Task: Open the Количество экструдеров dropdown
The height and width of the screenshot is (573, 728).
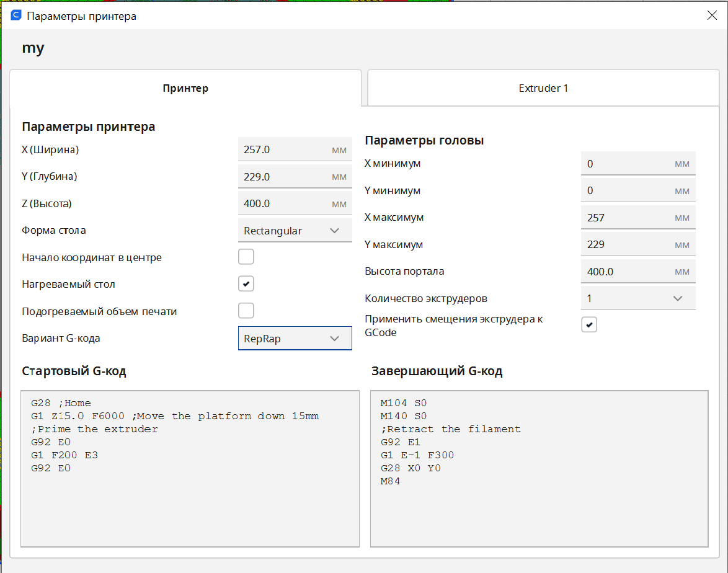Action: pyautogui.click(x=637, y=298)
